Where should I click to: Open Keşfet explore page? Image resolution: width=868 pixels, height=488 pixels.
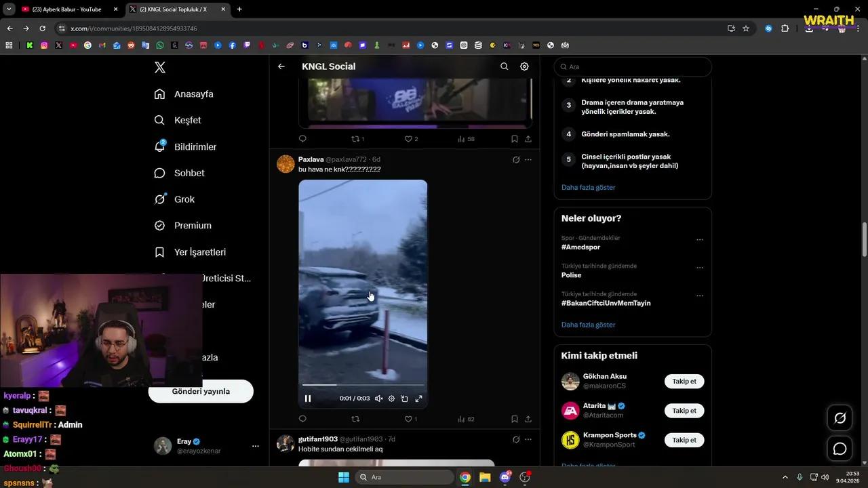coord(178,120)
